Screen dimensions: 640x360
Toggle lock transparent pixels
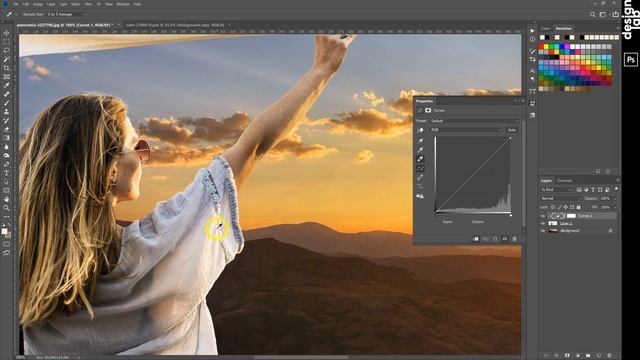(x=553, y=207)
